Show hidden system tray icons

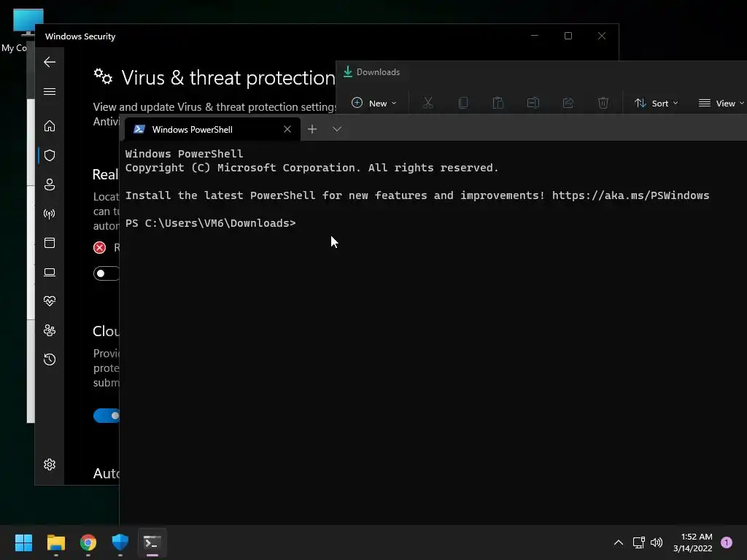point(619,542)
